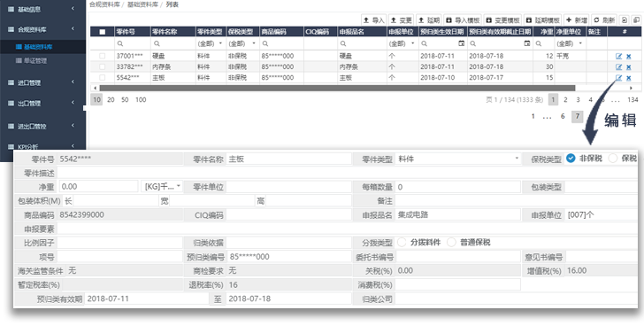Image resolution: width=644 pixels, height=326 pixels.
Task: Expand the 进口管理 sidebar menu
Action: point(43,82)
